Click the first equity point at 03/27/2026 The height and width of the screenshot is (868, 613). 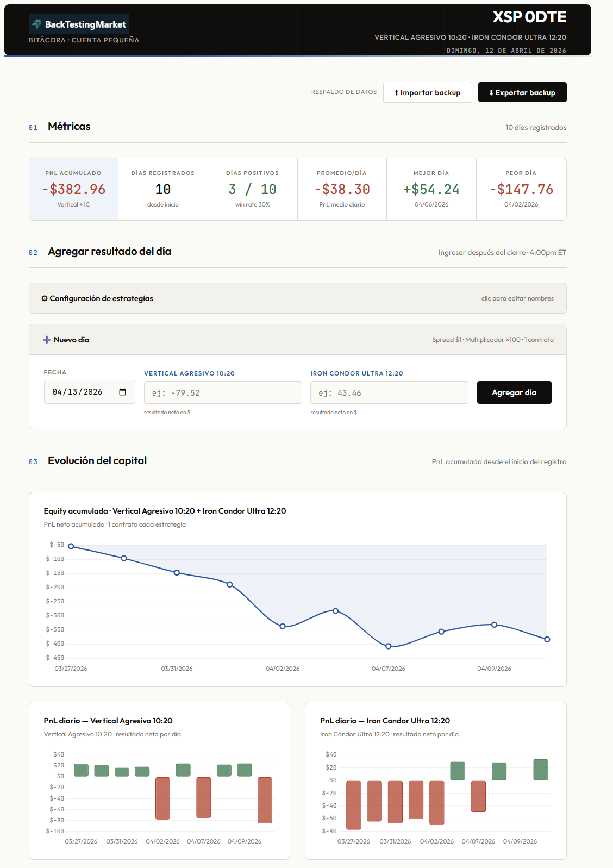point(71,546)
